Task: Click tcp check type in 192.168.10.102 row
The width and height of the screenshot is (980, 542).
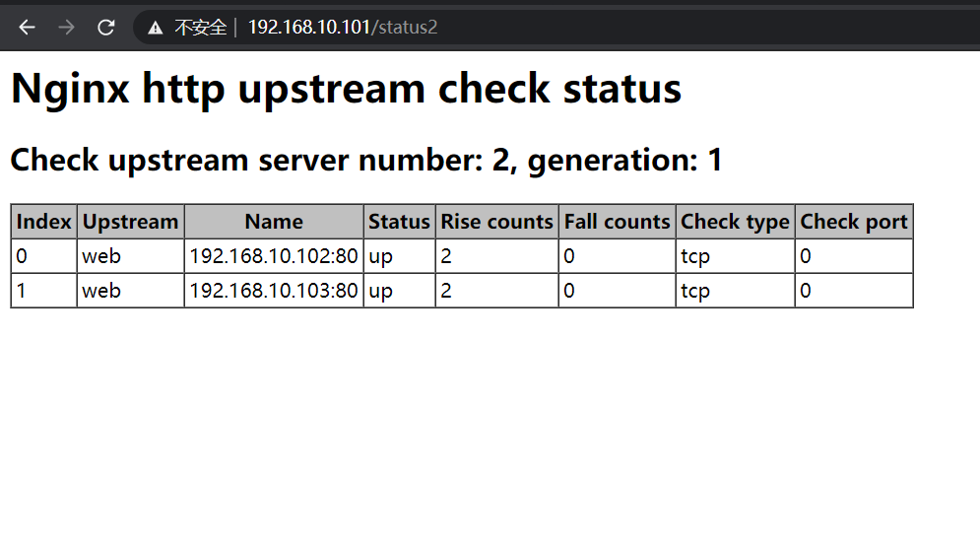Action: click(735, 255)
